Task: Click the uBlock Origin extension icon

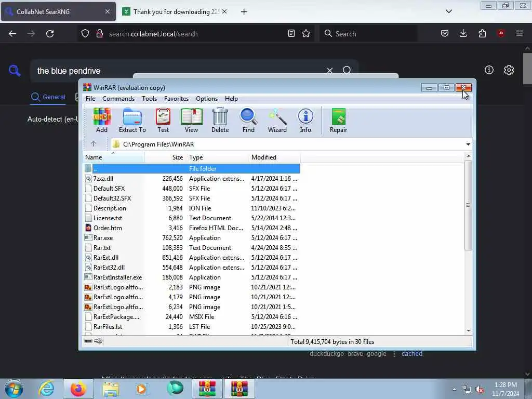Action: 501,33
